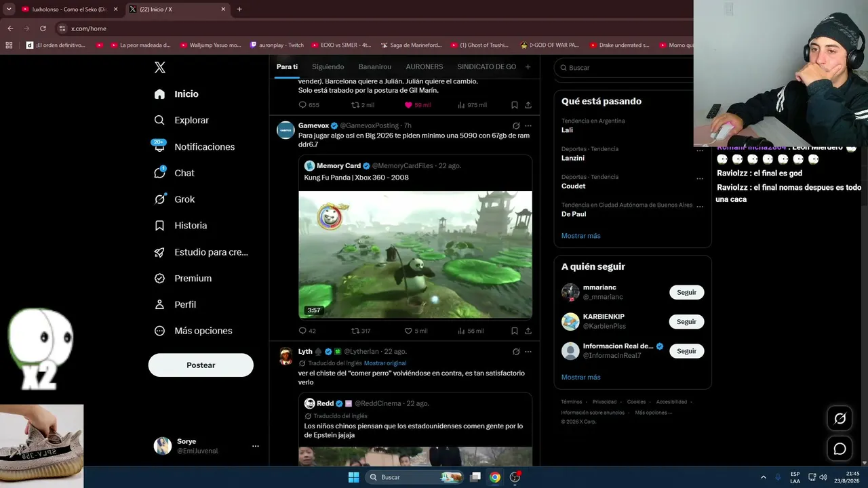Viewport: 868px width, 488px height.
Task: Switch to the SINDICATO DE GO tab
Action: coord(487,67)
